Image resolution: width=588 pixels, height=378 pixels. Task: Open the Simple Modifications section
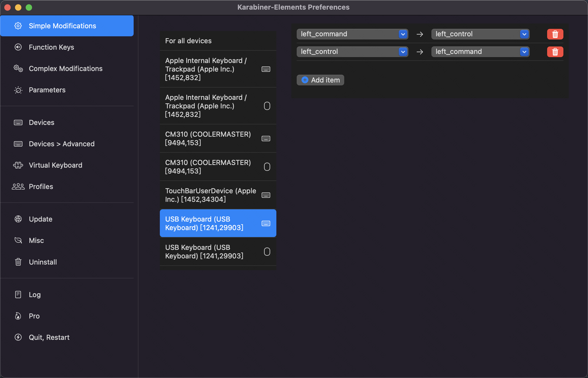click(x=67, y=26)
